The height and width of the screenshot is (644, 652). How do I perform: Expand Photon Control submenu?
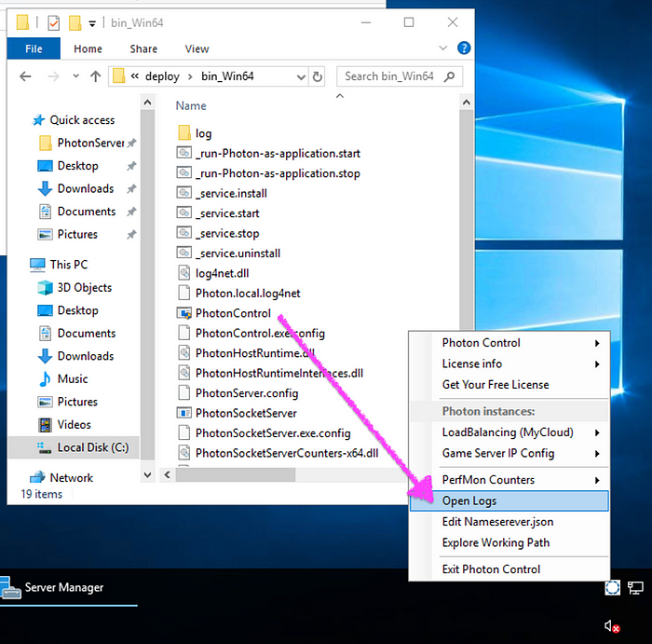coord(597,343)
